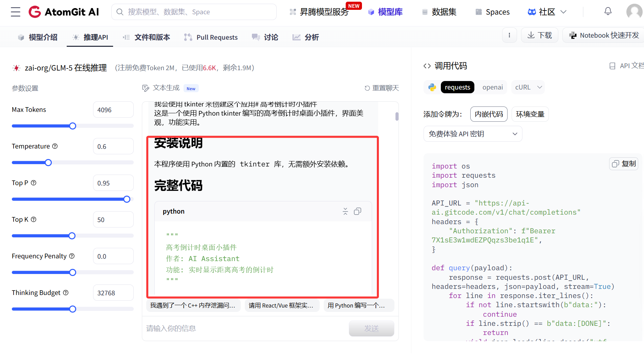Open the 免费体验 API 密钥 dropdown
Screen dimensions: 644x356
click(472, 134)
